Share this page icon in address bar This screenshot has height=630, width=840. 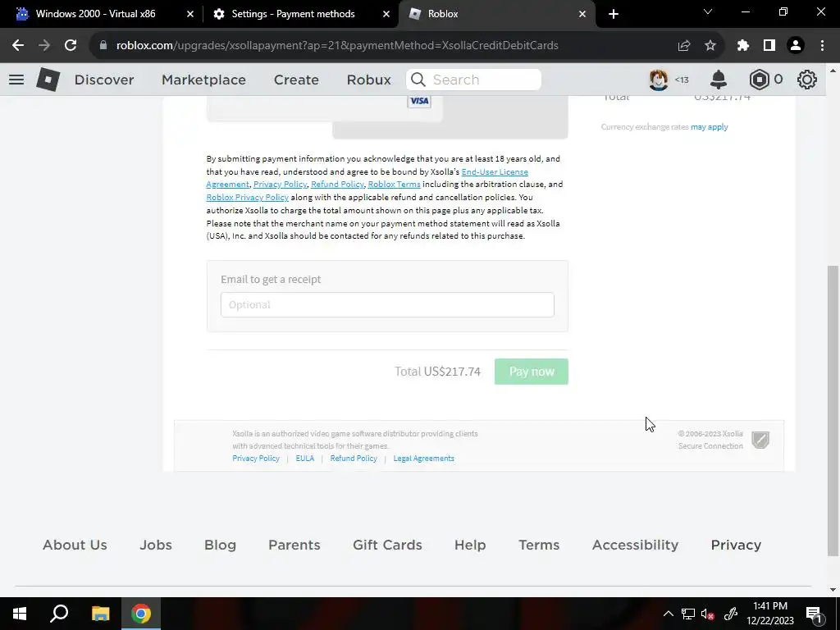[x=684, y=46]
